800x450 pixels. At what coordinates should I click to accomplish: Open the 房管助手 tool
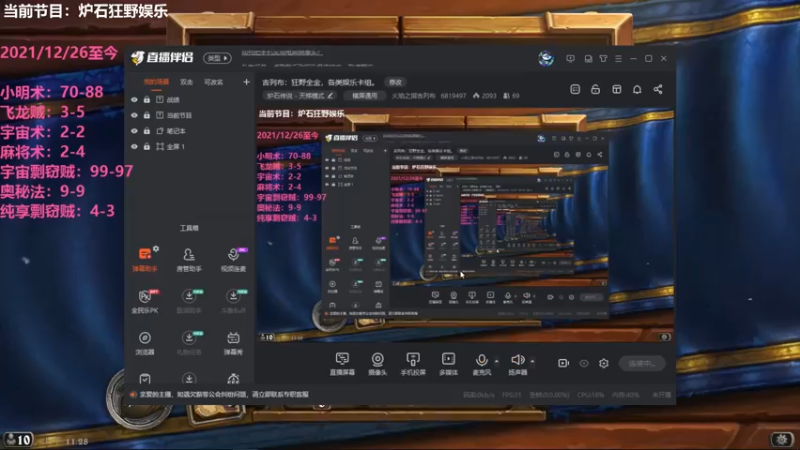[189, 259]
